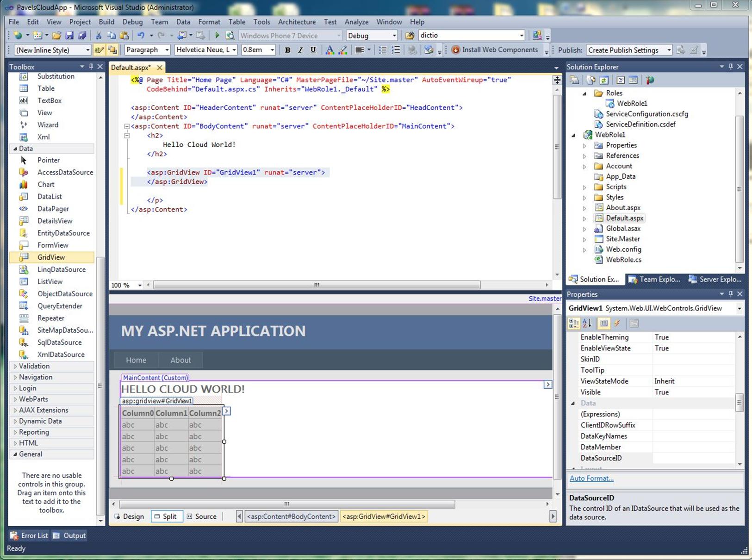This screenshot has width=752, height=560.
Task: Click the DataSourceID property value field
Action: coord(693,458)
